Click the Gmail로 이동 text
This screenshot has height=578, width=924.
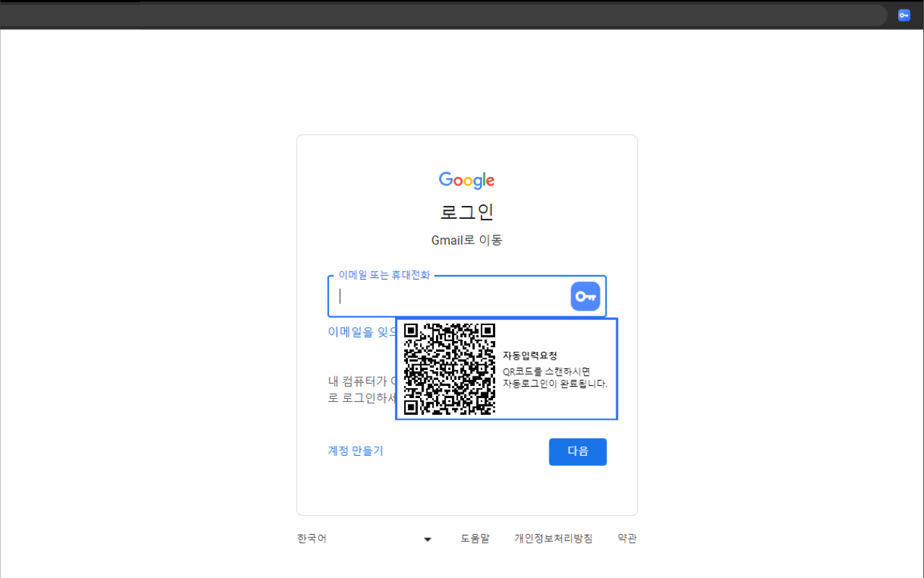point(467,241)
